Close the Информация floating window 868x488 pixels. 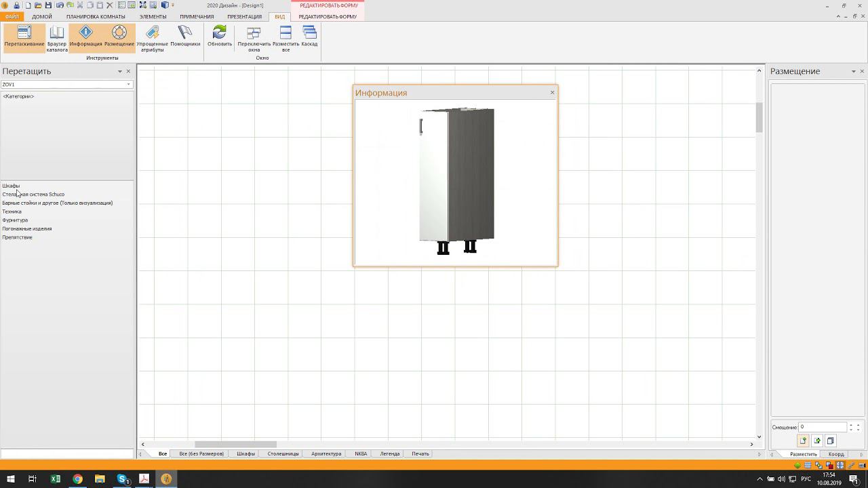[x=552, y=92]
